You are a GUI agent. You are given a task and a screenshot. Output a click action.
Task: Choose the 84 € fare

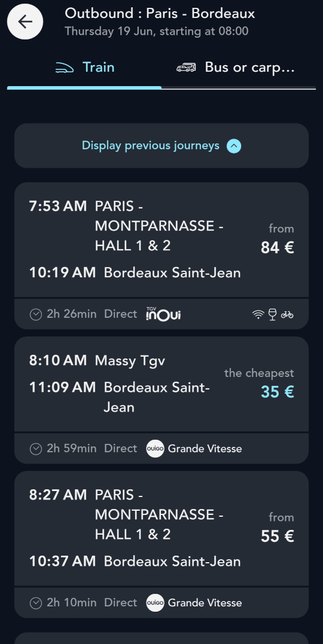point(278,248)
